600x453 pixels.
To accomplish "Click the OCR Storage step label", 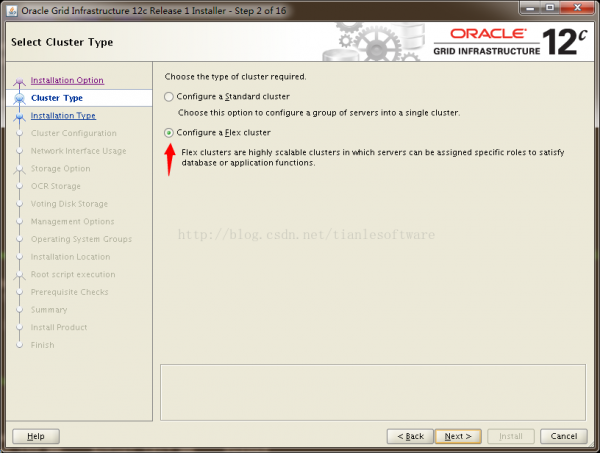I will [56, 186].
